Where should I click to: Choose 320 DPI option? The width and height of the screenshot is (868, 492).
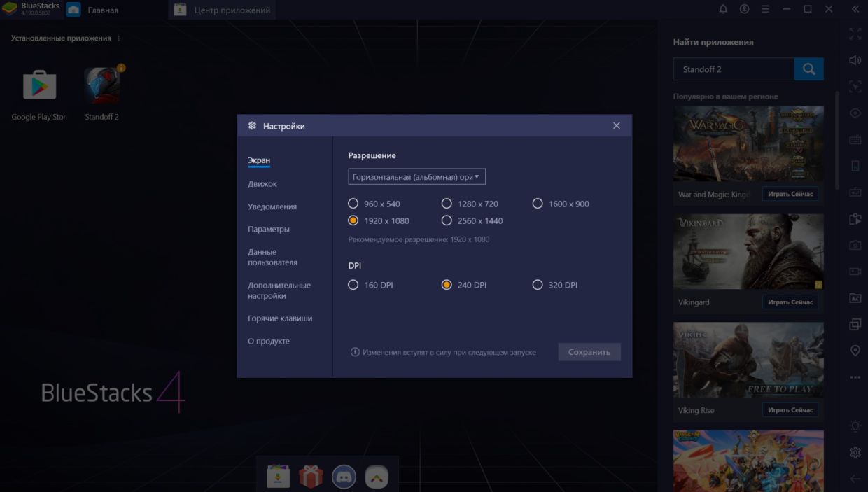pyautogui.click(x=538, y=285)
